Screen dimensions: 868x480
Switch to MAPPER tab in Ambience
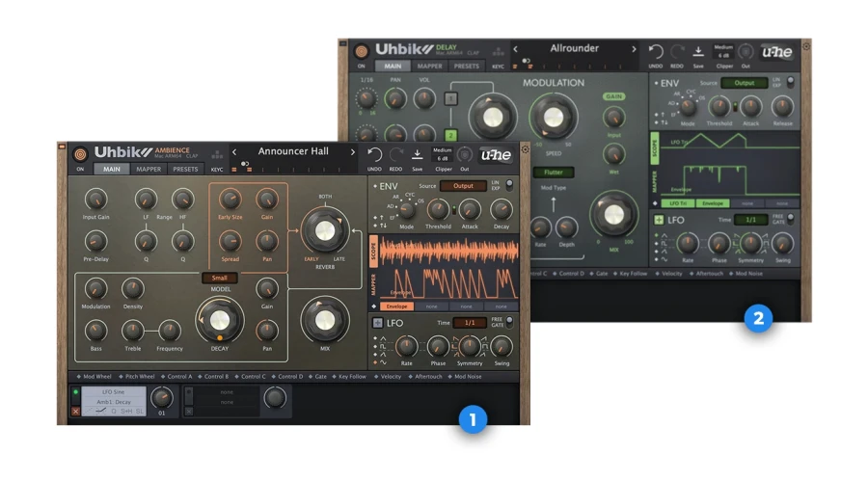(149, 169)
